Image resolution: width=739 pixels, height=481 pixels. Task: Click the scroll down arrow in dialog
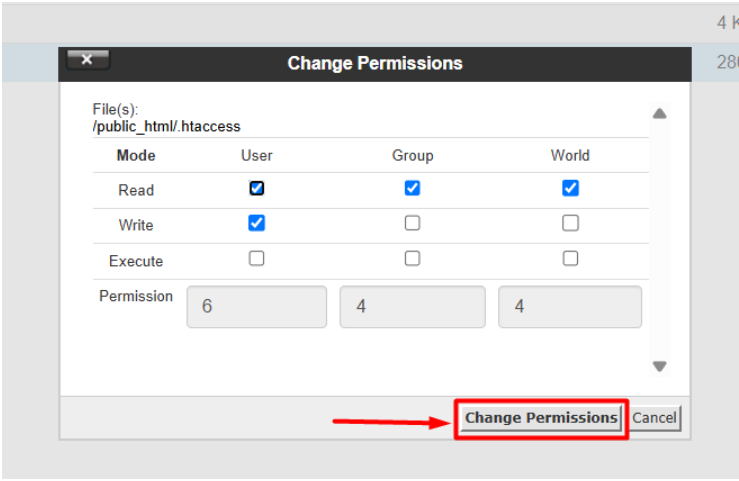pyautogui.click(x=659, y=366)
